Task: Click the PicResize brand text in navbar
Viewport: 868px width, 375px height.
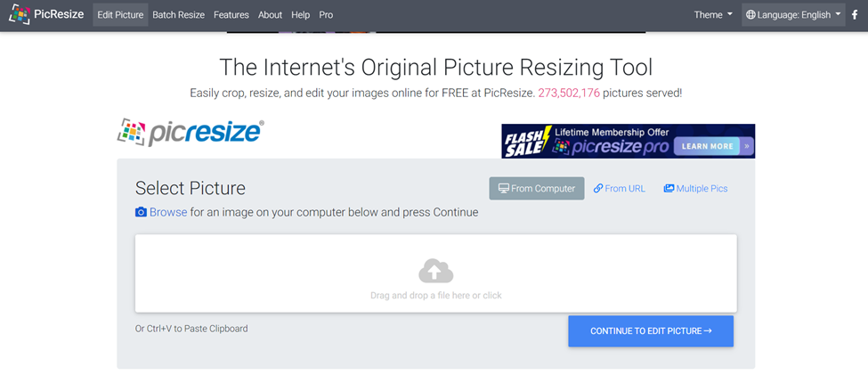Action: click(59, 14)
